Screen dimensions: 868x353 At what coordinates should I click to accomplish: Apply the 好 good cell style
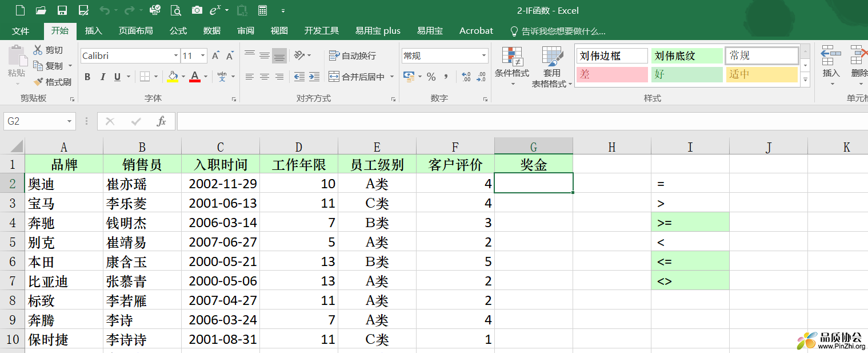coord(687,74)
